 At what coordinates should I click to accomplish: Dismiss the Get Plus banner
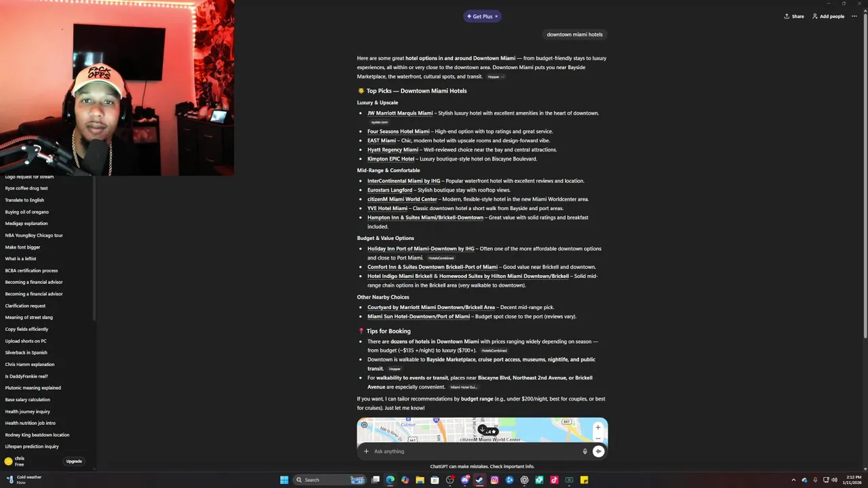tap(496, 16)
